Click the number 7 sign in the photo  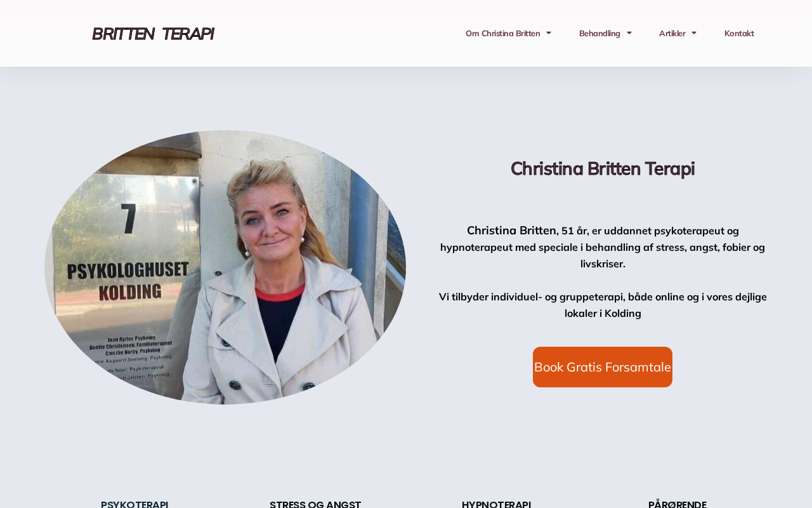click(x=128, y=218)
